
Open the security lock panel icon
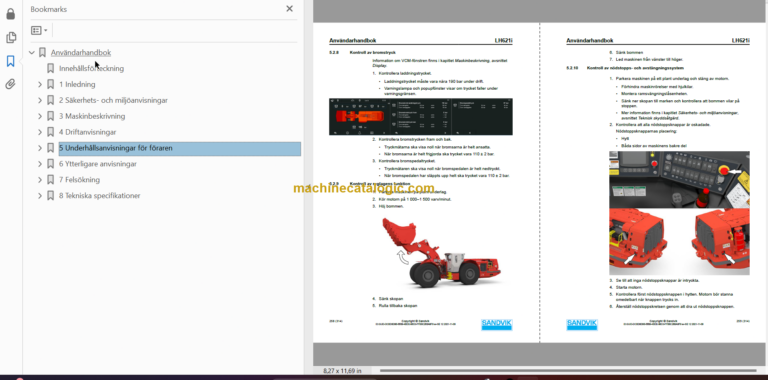(x=10, y=14)
